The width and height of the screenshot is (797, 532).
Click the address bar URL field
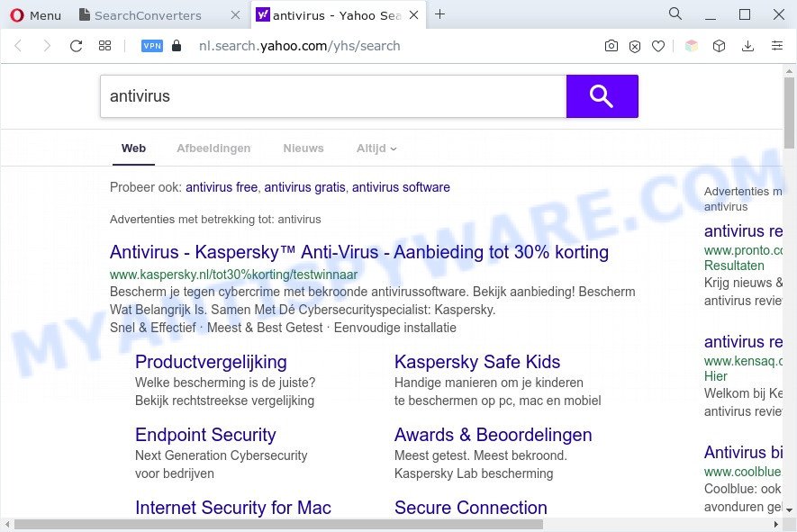pos(299,46)
